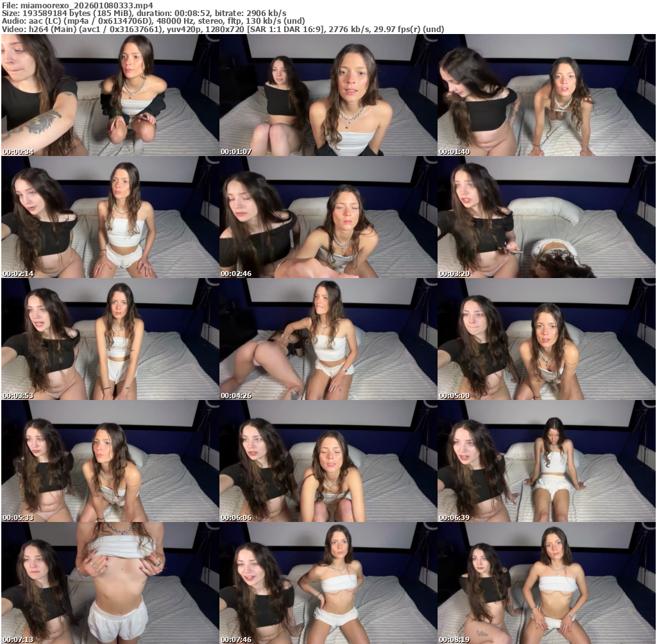
Task: Click the 00:07:13 thumbnail
Action: 110,583
